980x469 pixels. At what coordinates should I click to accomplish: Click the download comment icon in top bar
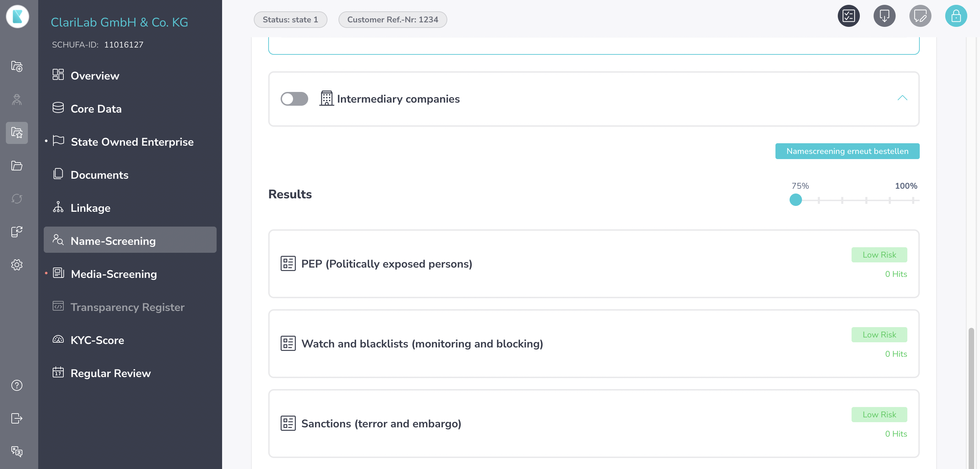[884, 16]
